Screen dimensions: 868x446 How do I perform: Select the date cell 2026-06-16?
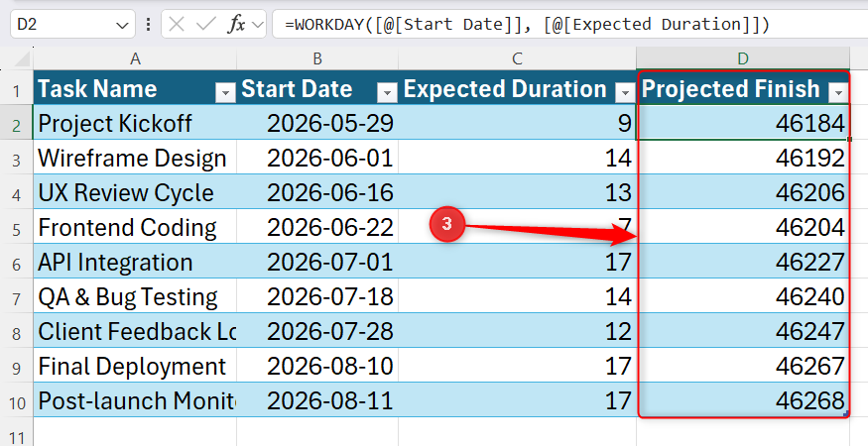(317, 192)
